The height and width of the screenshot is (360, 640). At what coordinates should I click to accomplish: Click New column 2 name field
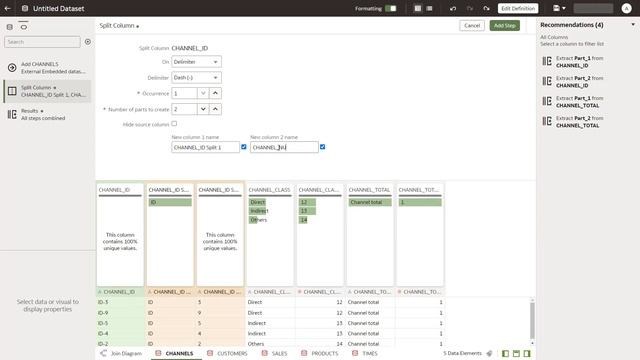tap(284, 147)
